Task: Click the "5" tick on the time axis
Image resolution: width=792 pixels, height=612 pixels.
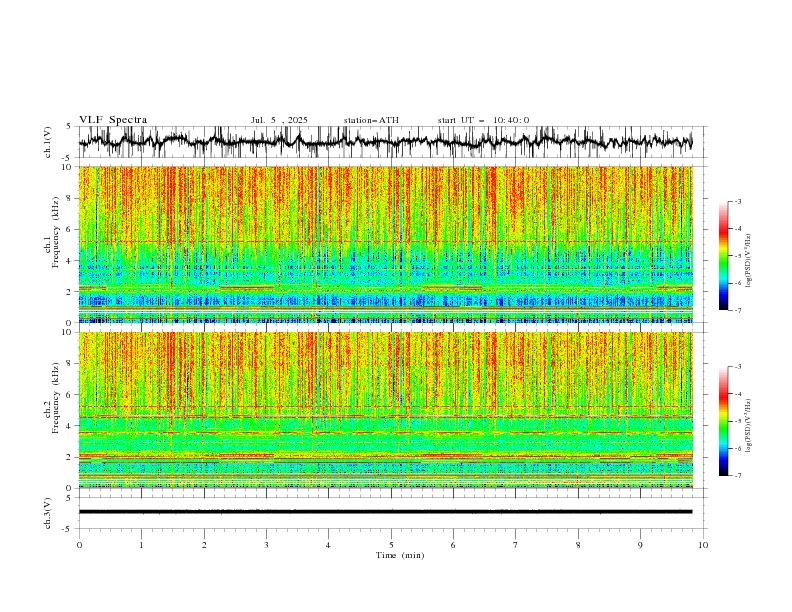Action: click(x=391, y=545)
